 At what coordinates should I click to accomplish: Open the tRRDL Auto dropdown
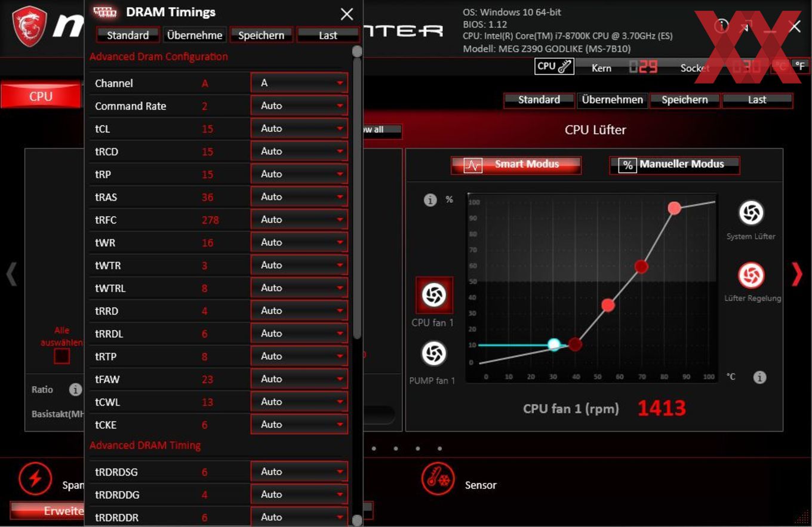click(299, 333)
